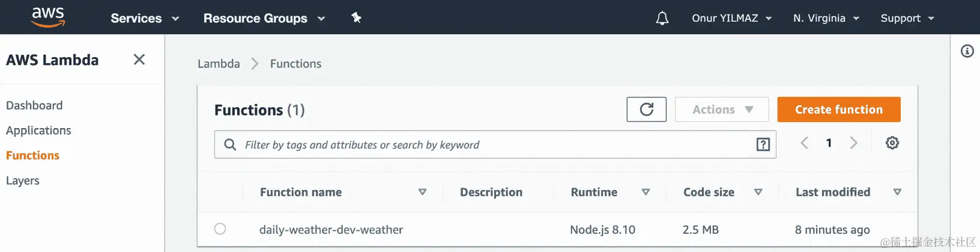The image size is (980, 252).
Task: Open the Actions dropdown
Action: point(722,109)
